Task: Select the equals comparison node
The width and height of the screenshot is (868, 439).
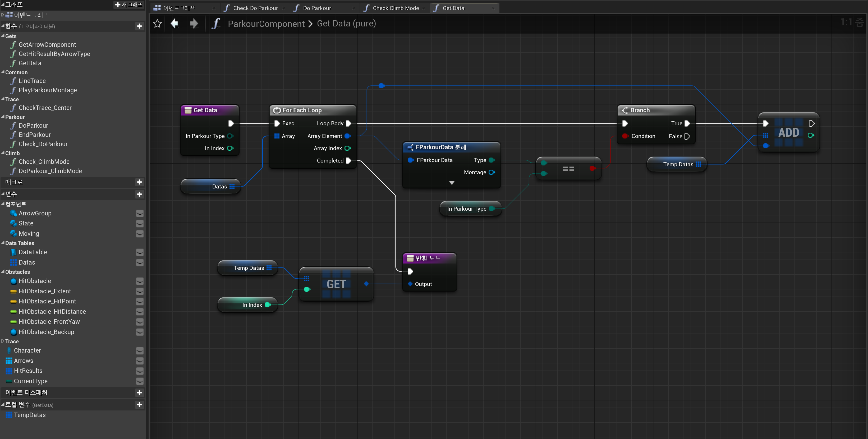Action: pos(568,168)
